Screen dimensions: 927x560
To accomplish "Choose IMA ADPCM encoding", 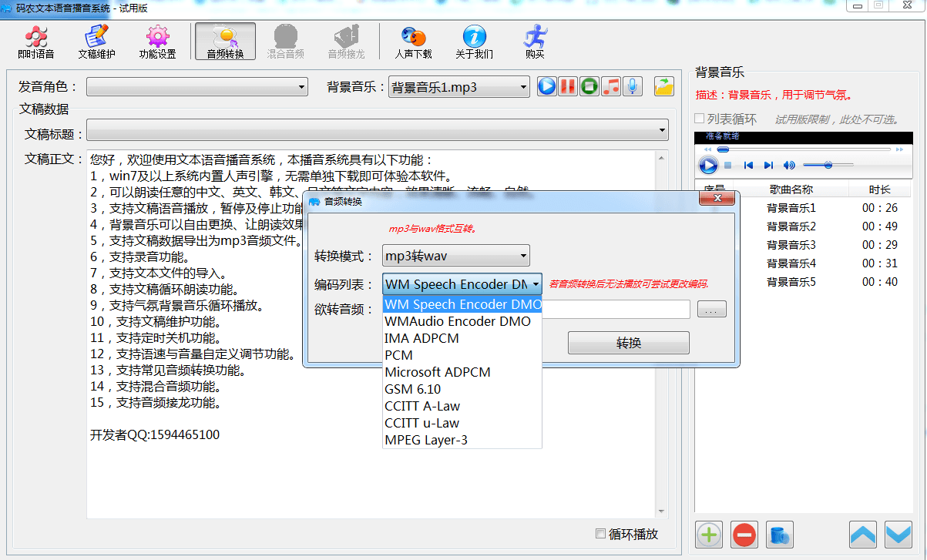I will click(462, 338).
